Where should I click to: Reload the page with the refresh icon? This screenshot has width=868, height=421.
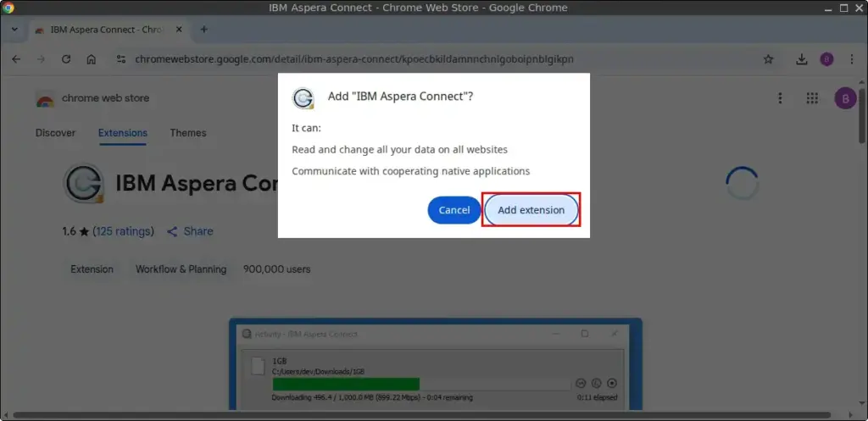(66, 59)
